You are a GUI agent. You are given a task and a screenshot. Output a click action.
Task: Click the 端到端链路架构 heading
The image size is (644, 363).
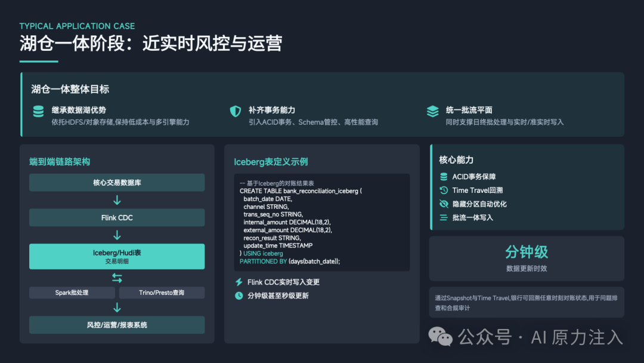pyautogui.click(x=60, y=162)
